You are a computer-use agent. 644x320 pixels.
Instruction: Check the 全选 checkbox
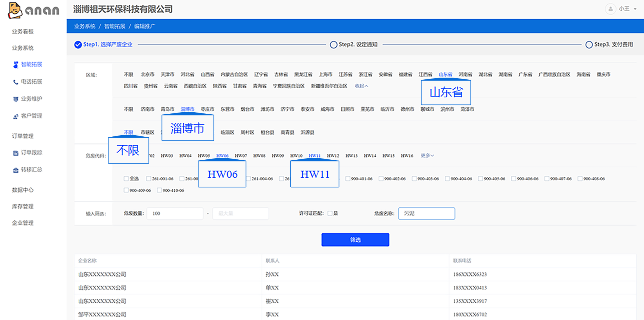coord(126,179)
